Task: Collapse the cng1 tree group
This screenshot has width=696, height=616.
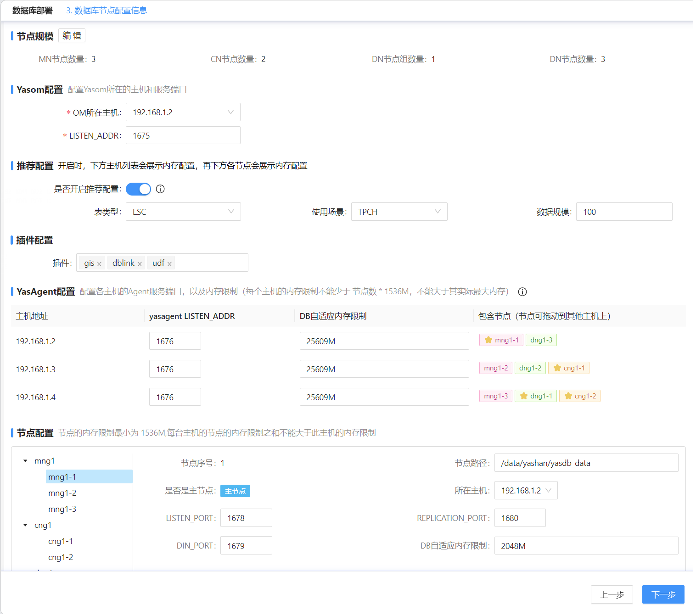Action: click(25, 525)
